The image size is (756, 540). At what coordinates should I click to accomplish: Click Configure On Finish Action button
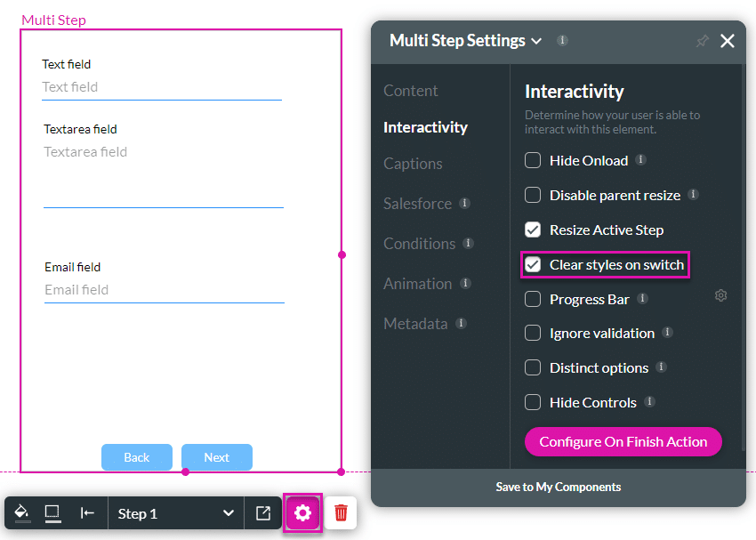click(623, 441)
